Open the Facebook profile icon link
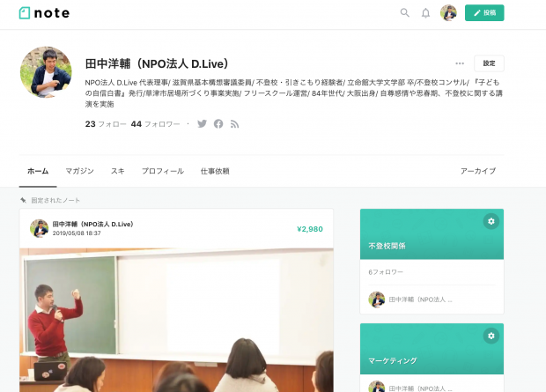The image size is (546, 392). tap(218, 123)
